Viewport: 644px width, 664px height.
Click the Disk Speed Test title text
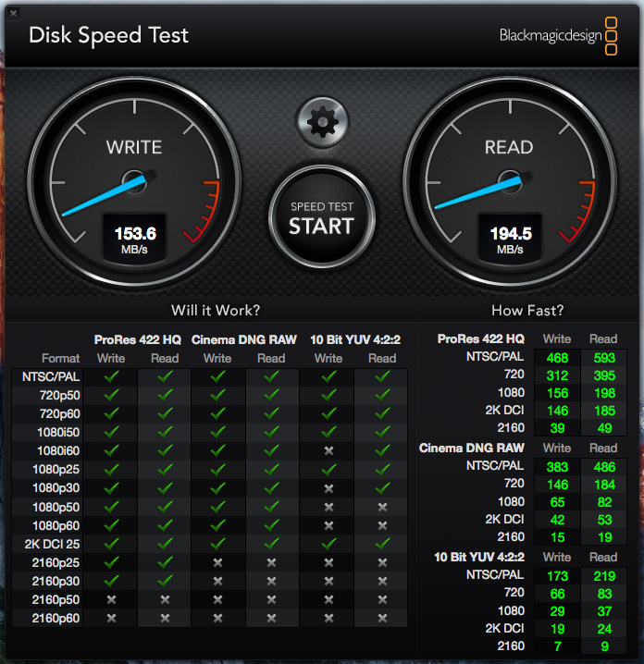(x=108, y=35)
